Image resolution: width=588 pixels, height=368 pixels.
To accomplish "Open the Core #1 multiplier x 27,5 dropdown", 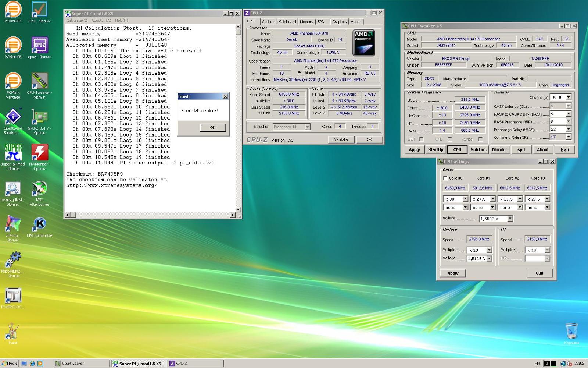I will coord(492,199).
